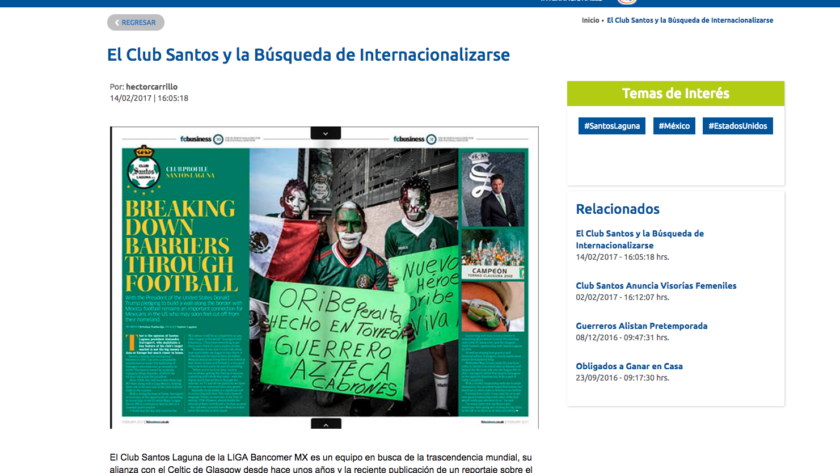The height and width of the screenshot is (473, 840).
Task: Click the round logo in top header
Action: point(627,2)
